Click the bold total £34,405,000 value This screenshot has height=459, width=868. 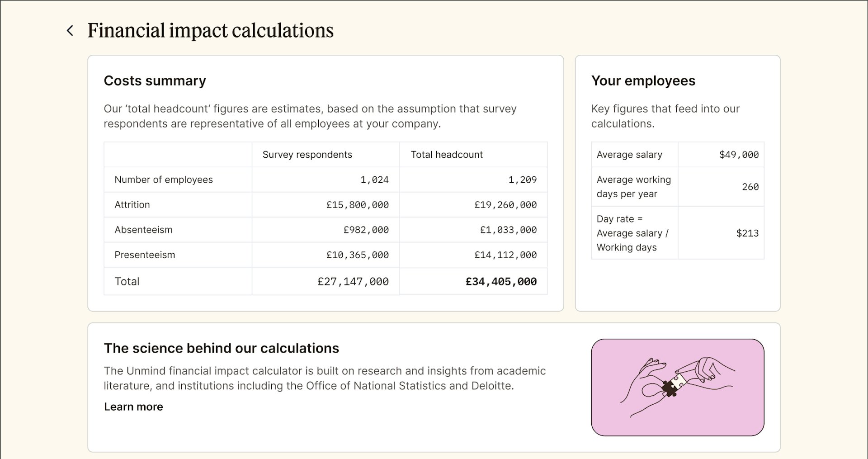501,282
